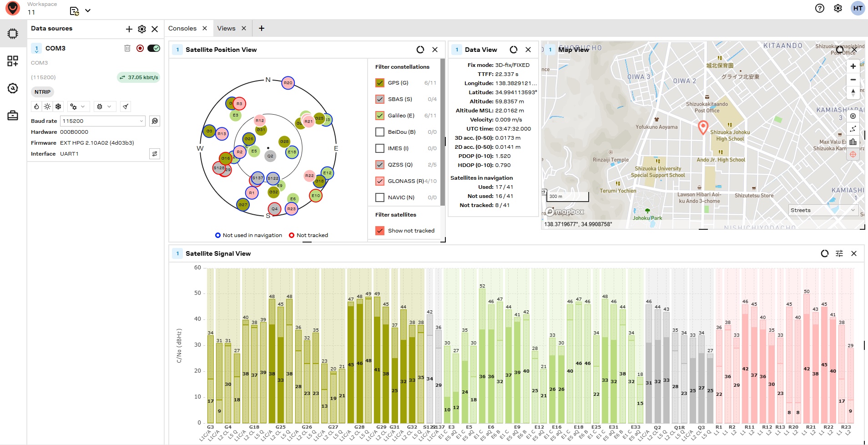Open Satellite Signal View settings sliders icon
Image resolution: width=868 pixels, height=445 pixels.
click(839, 253)
